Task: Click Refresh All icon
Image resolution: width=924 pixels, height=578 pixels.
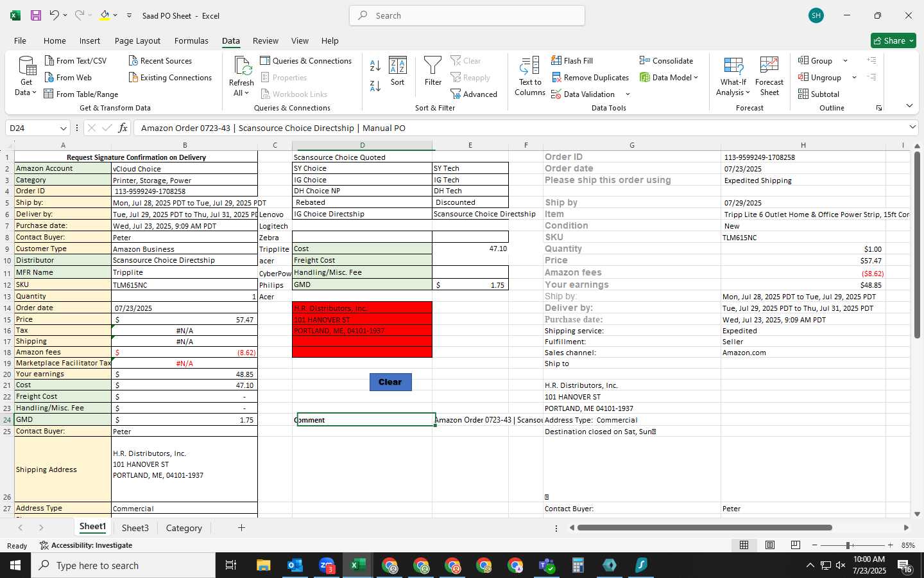Action: [x=242, y=76]
